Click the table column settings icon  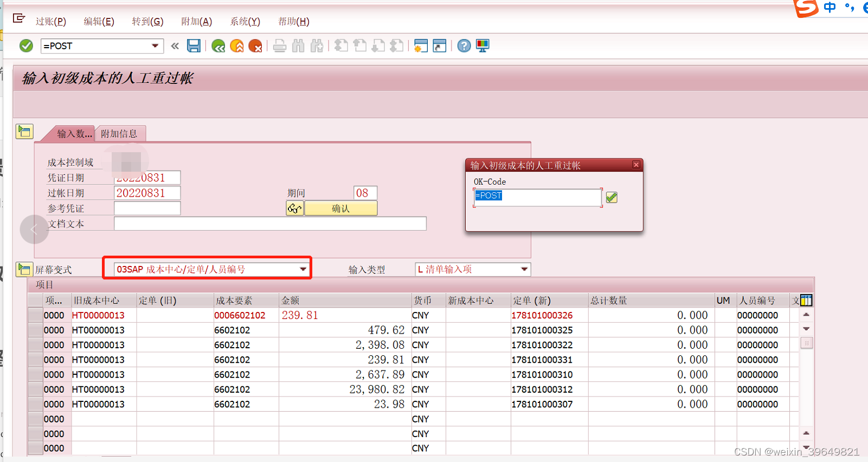point(806,300)
